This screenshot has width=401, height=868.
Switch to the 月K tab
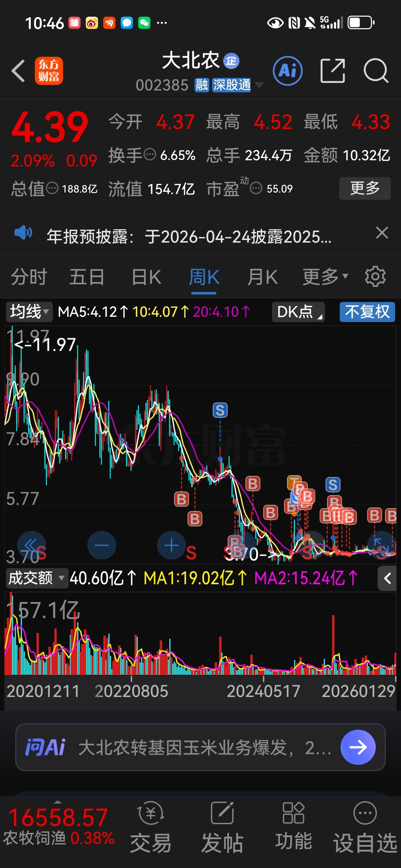click(x=262, y=277)
